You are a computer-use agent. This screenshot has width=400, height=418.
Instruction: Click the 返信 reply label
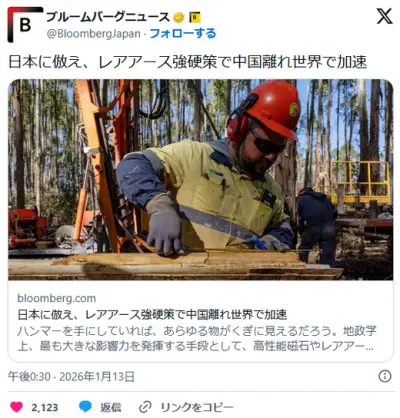[111, 407]
